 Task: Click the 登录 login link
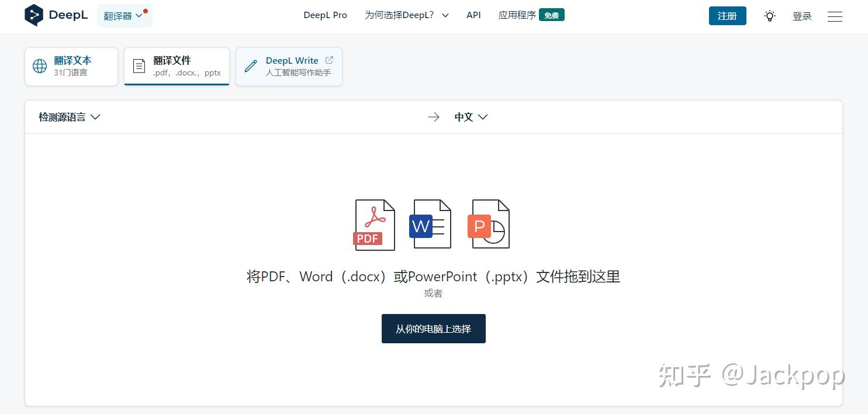802,16
